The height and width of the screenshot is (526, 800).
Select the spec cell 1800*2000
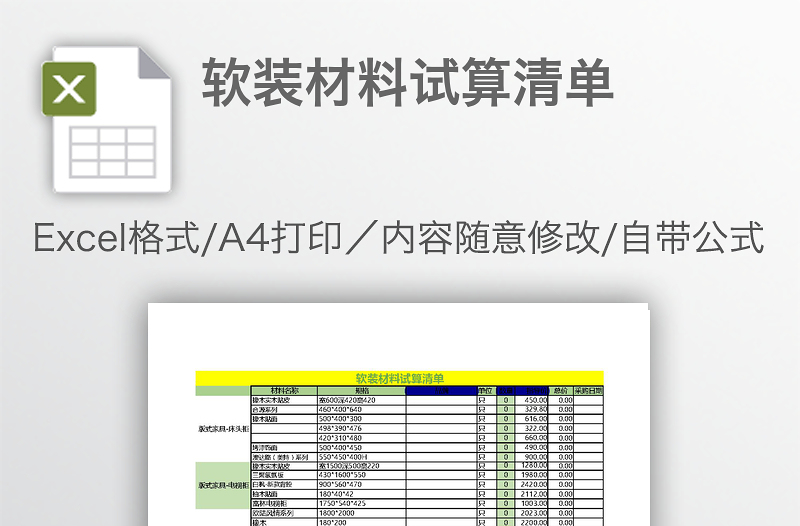(362, 513)
